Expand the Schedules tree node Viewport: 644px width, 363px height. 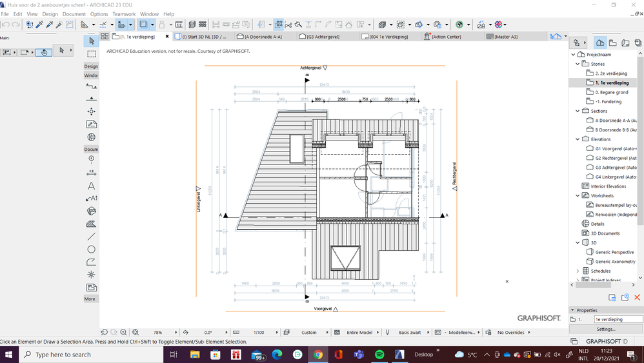tap(578, 271)
